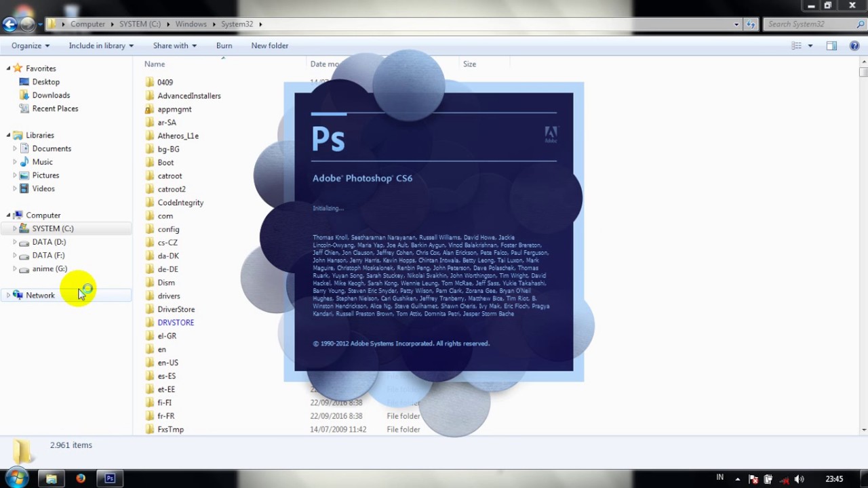The width and height of the screenshot is (868, 488).
Task: Click File Explorer taskbar icon
Action: pyautogui.click(x=51, y=479)
